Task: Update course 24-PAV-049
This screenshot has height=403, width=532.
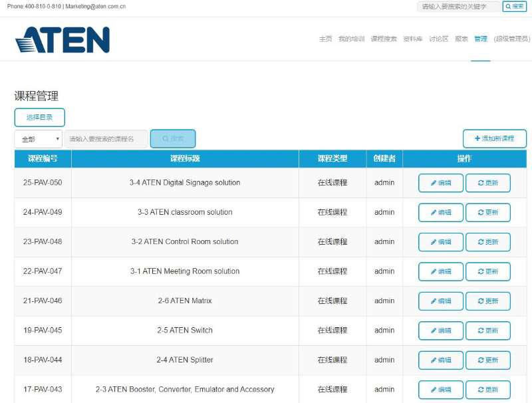Action: coord(488,212)
